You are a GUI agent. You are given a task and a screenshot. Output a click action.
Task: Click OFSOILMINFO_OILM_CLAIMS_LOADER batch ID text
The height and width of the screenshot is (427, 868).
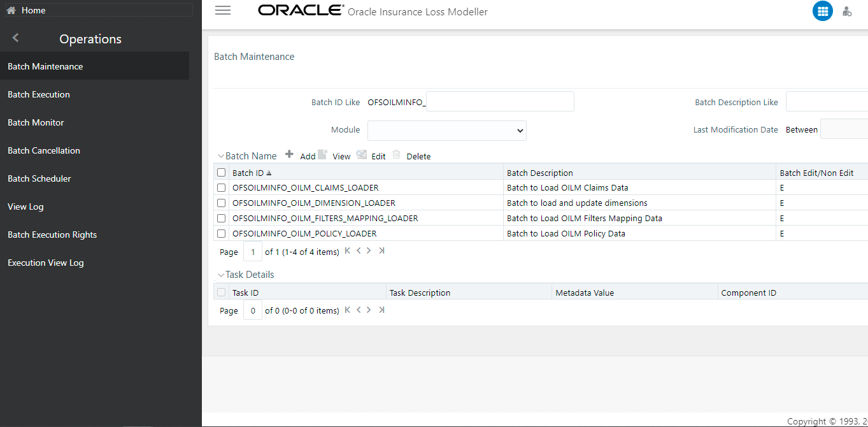306,188
